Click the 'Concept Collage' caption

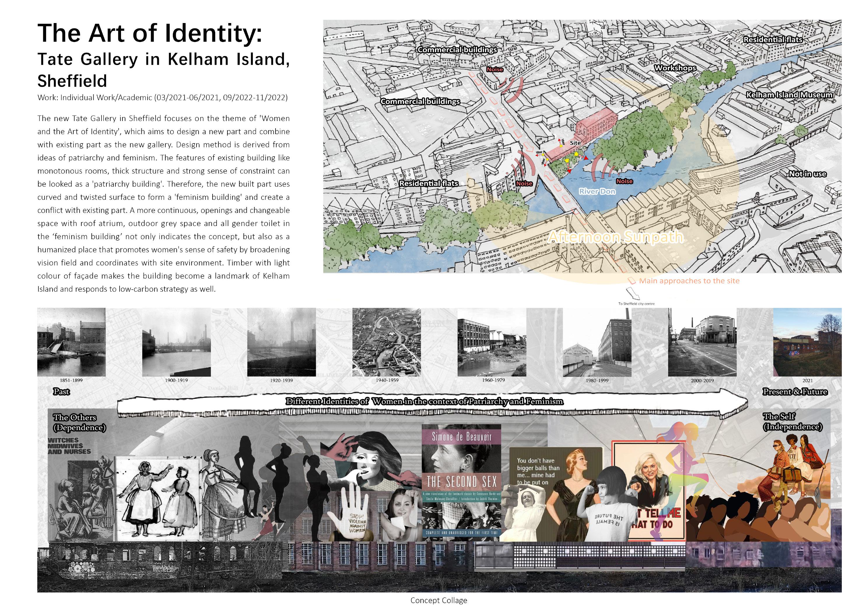tap(439, 600)
